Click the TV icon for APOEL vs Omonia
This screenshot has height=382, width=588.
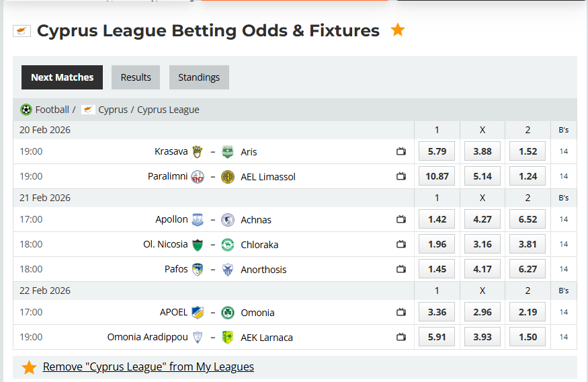click(x=401, y=312)
